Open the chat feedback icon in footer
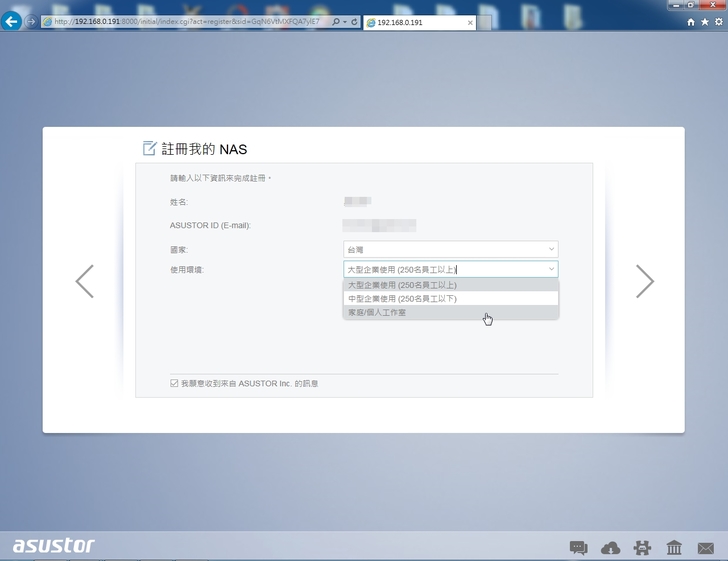 tap(578, 548)
